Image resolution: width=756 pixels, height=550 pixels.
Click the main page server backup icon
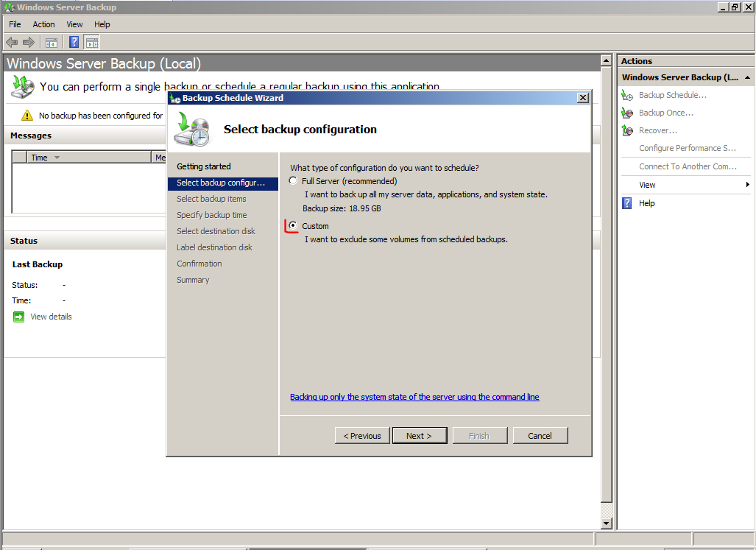pos(23,87)
